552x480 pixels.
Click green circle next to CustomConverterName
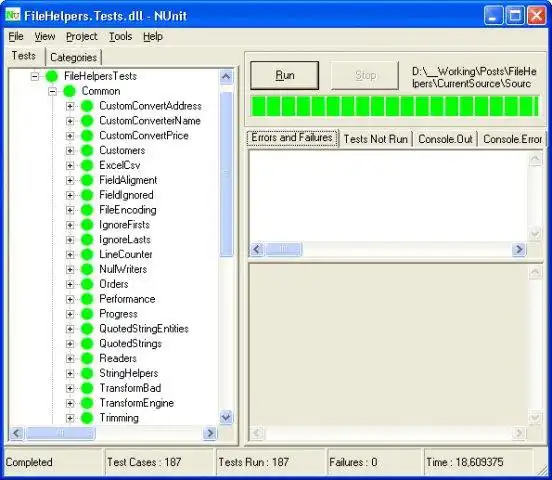click(x=87, y=121)
